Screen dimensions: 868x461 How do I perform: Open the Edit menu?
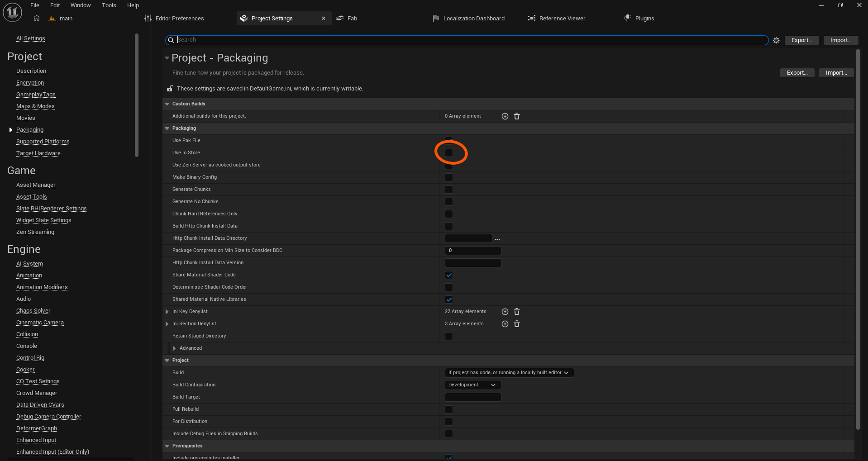(x=55, y=5)
